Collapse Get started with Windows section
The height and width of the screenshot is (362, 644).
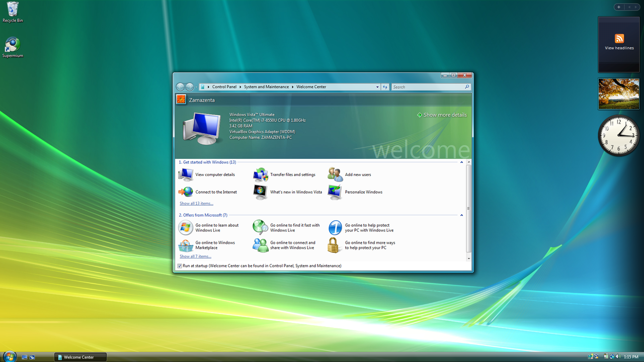coord(462,162)
